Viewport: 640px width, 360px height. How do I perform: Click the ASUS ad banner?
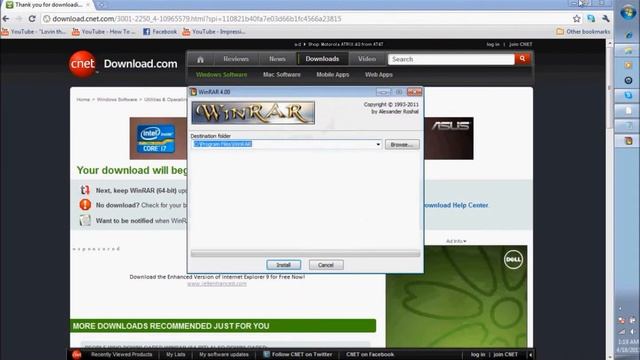(449, 138)
